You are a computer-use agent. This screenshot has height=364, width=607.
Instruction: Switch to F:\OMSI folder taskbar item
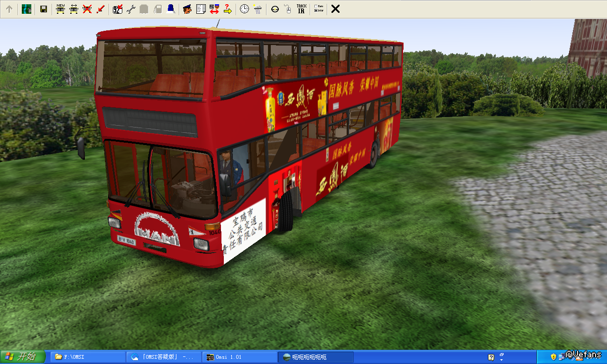click(88, 357)
